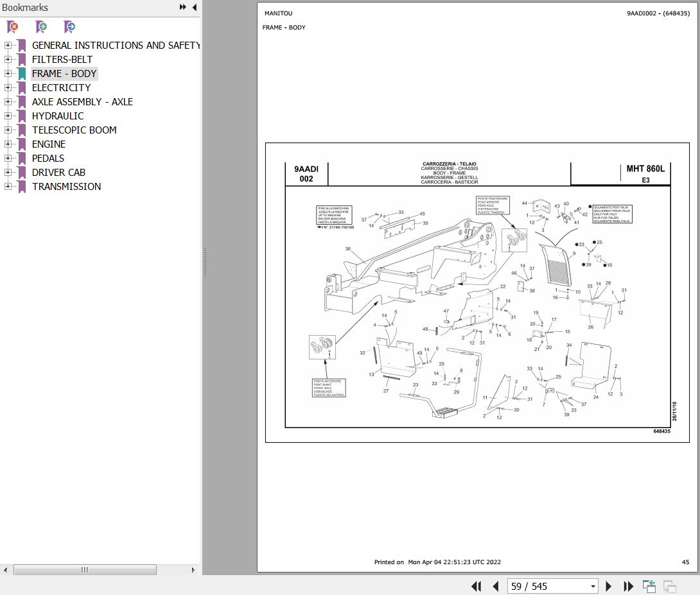Click the bookmarks horizontal scrollbar thumb
Viewport: 700px width, 595px height.
click(x=85, y=569)
